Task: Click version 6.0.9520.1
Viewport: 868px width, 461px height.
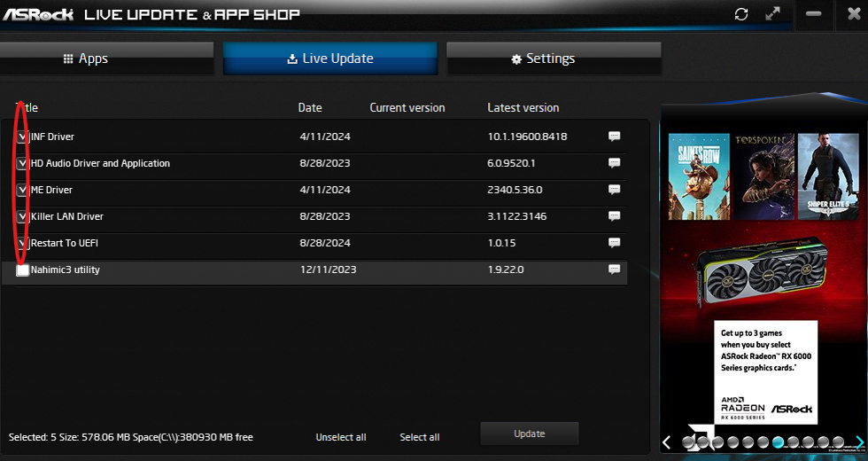Action: (511, 163)
